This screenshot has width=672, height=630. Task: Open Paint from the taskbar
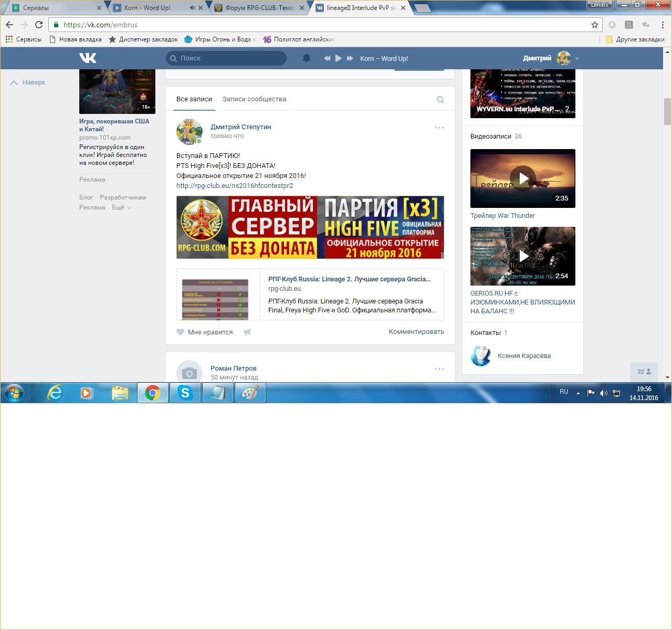point(250,393)
